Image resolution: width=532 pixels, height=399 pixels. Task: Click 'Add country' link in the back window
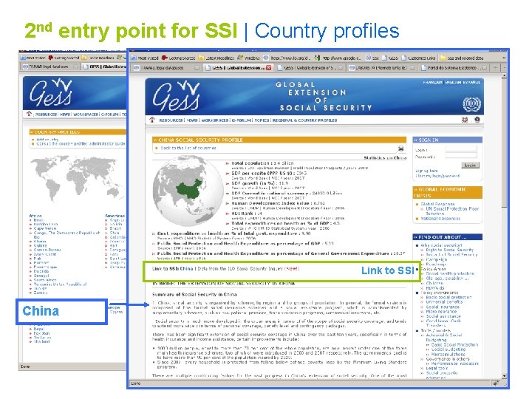point(47,139)
